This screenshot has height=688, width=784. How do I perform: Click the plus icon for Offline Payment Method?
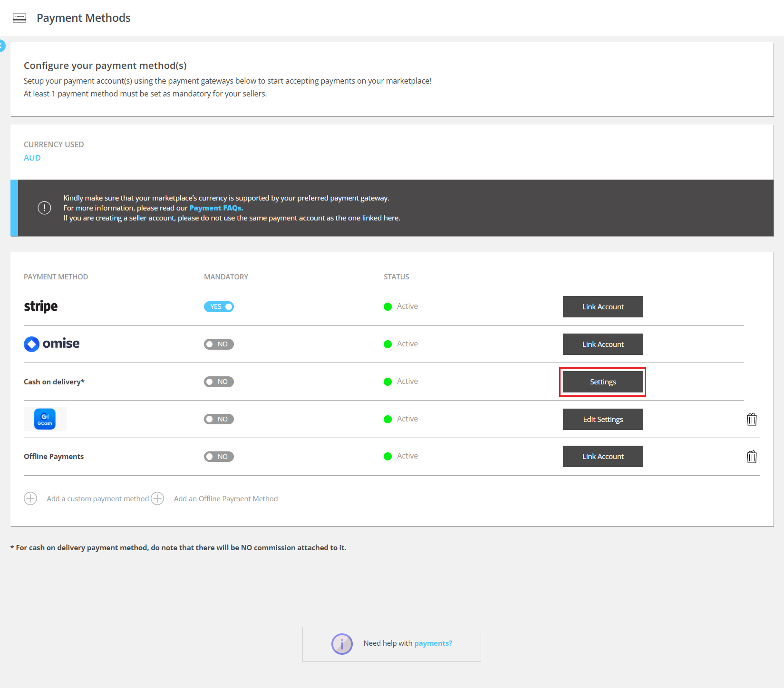pyautogui.click(x=157, y=498)
